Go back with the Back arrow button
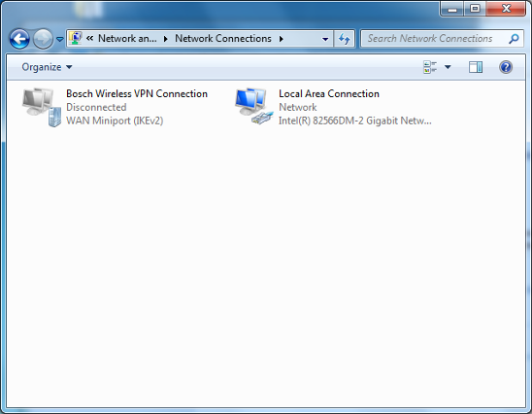This screenshot has height=414, width=532. (19, 39)
